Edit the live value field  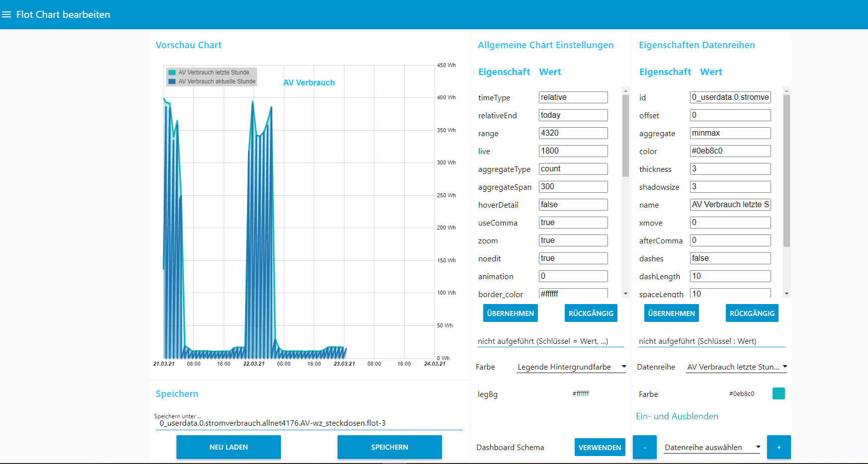tap(573, 151)
